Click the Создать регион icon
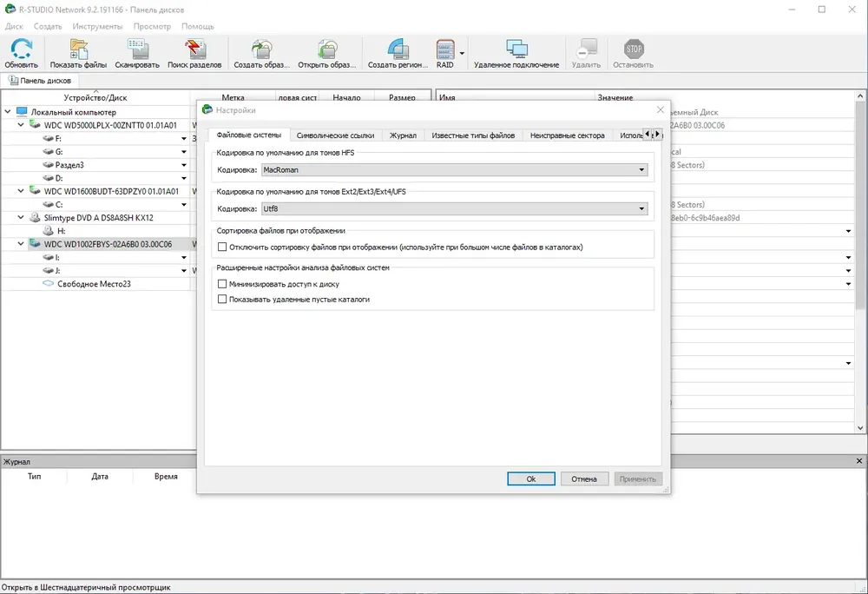Viewport: 868px width, 594px height. tap(398, 49)
